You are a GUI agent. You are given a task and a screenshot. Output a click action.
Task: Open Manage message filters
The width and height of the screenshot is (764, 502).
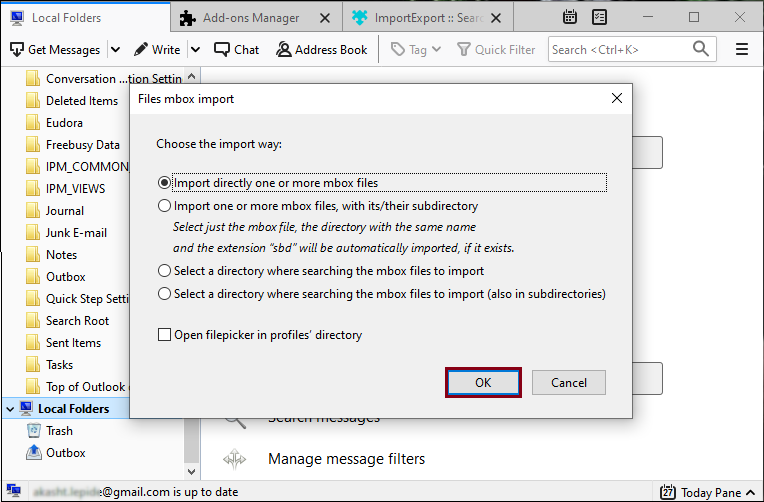pyautogui.click(x=346, y=459)
